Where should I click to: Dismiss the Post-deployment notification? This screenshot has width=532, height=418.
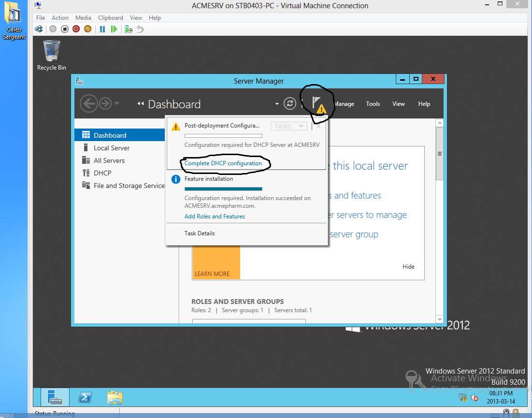(x=318, y=126)
